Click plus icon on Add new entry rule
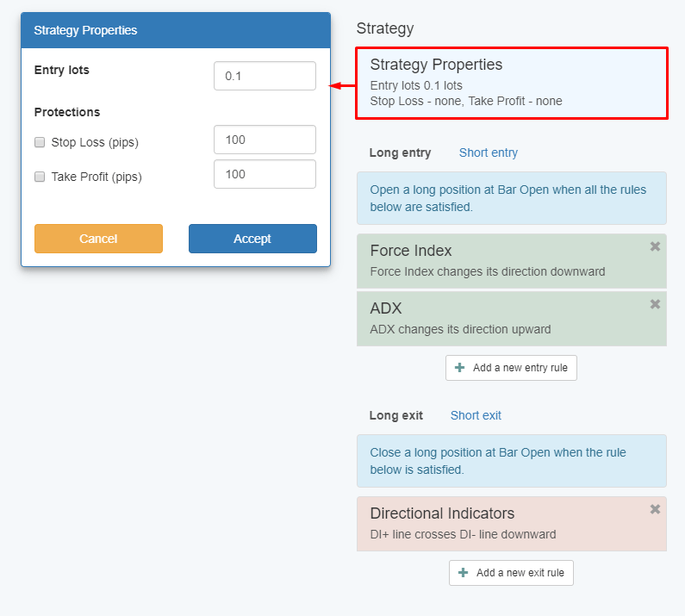 (460, 368)
